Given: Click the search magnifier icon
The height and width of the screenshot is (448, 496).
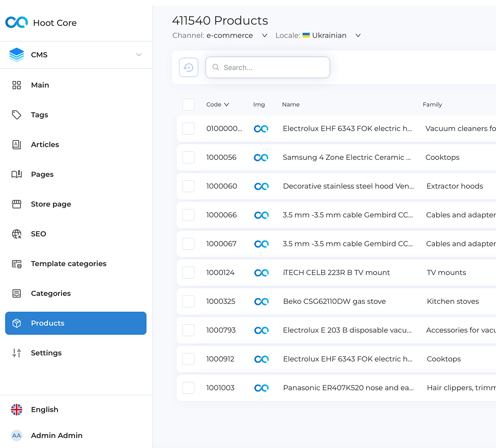Looking at the screenshot, I should (216, 67).
